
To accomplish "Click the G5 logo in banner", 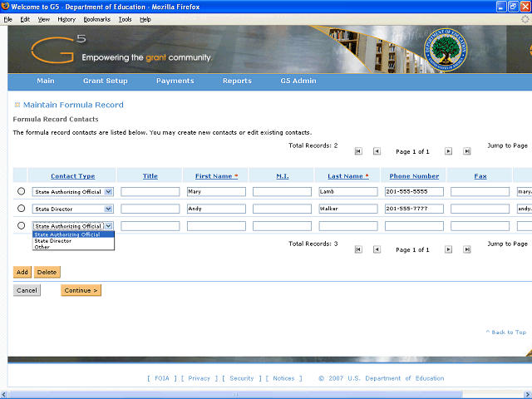I will [x=58, y=50].
